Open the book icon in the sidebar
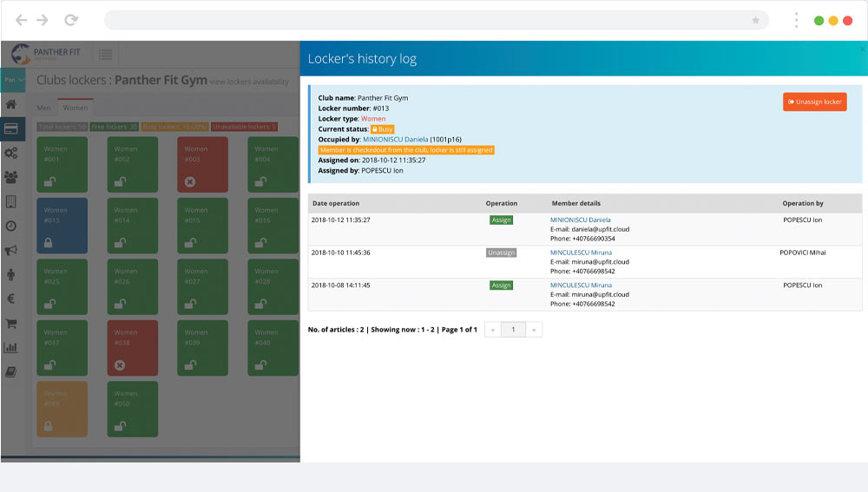This screenshot has height=492, width=868. tap(11, 372)
